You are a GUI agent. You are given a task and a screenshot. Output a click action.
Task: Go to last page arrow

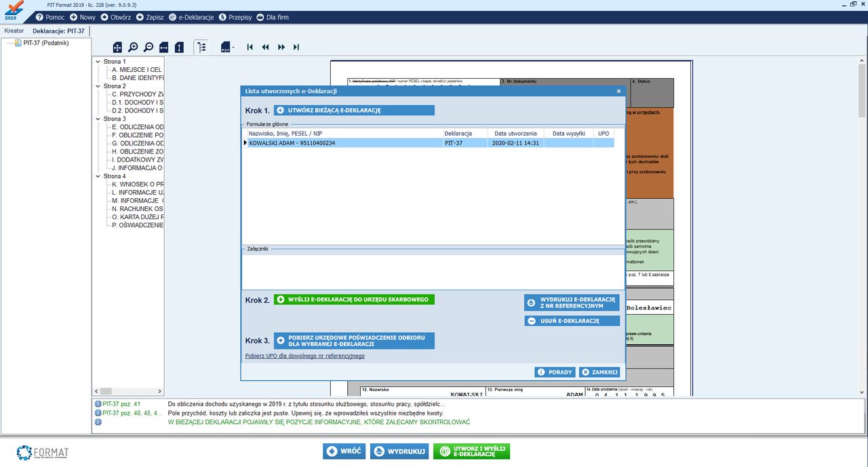[296, 47]
